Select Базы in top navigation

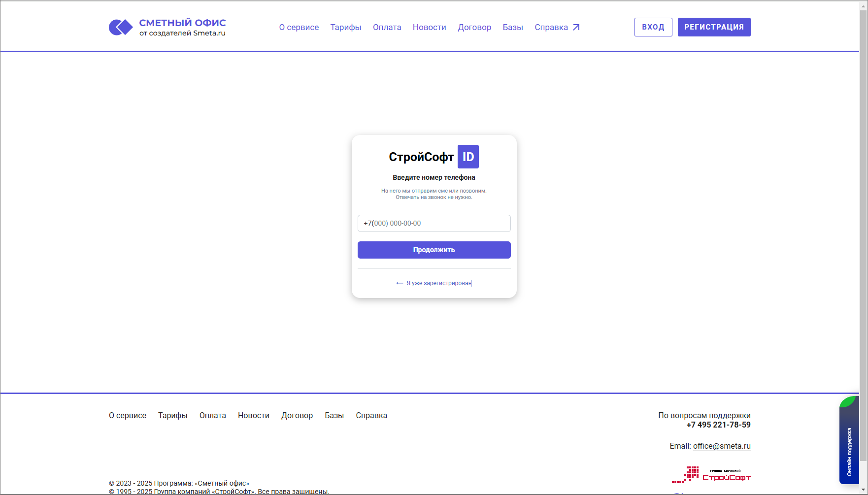[513, 28]
